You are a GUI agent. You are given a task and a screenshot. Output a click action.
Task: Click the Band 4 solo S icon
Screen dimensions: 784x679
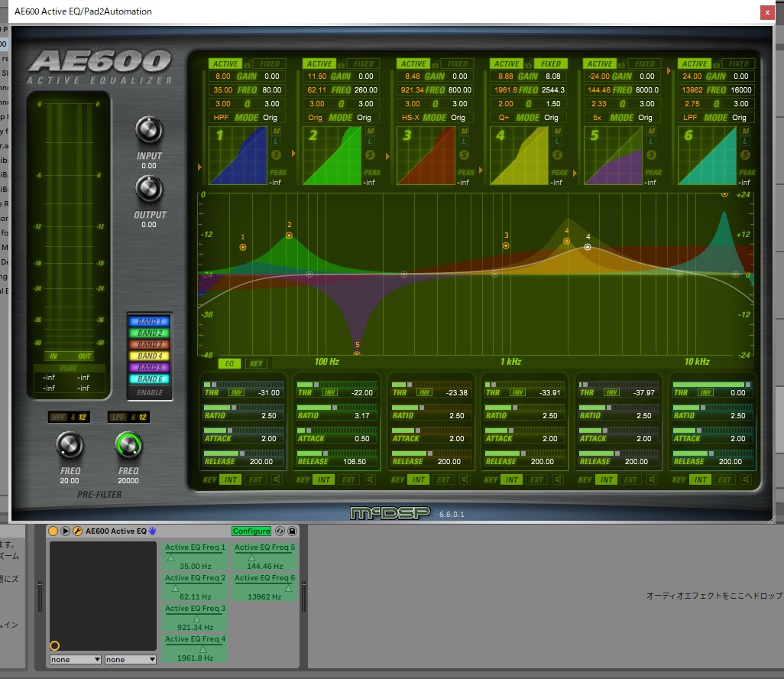pos(558,155)
